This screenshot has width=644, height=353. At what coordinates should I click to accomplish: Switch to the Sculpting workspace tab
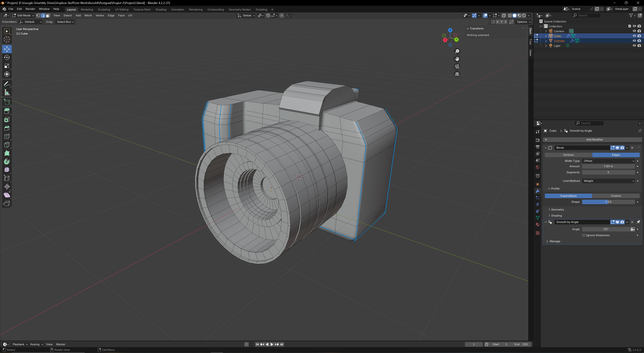(104, 10)
